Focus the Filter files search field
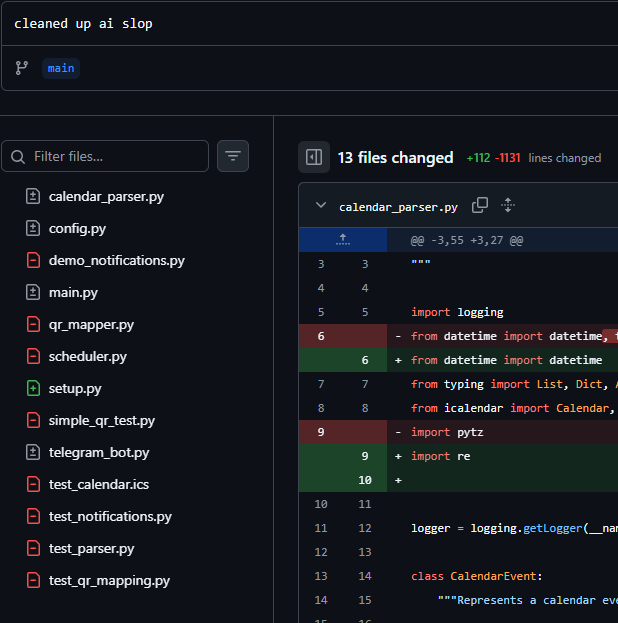The width and height of the screenshot is (618, 623). 105,156
